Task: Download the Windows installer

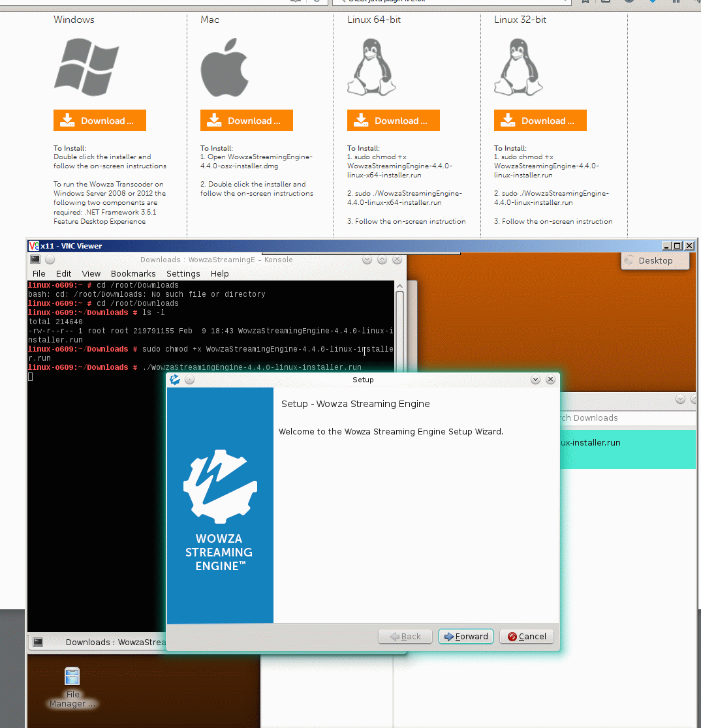Action: click(100, 121)
